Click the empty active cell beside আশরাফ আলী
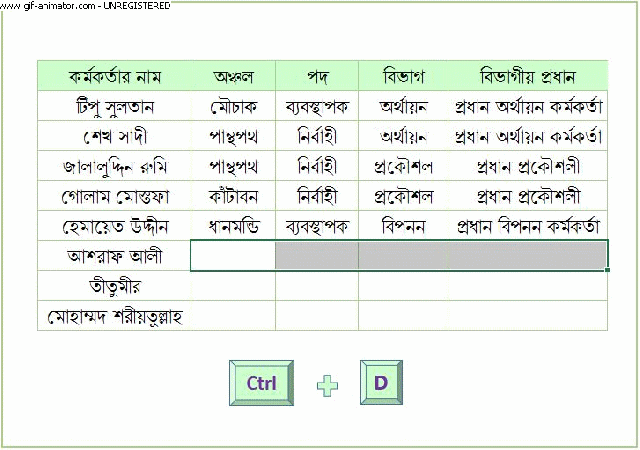Screen dimensions: 640x450 [233, 256]
